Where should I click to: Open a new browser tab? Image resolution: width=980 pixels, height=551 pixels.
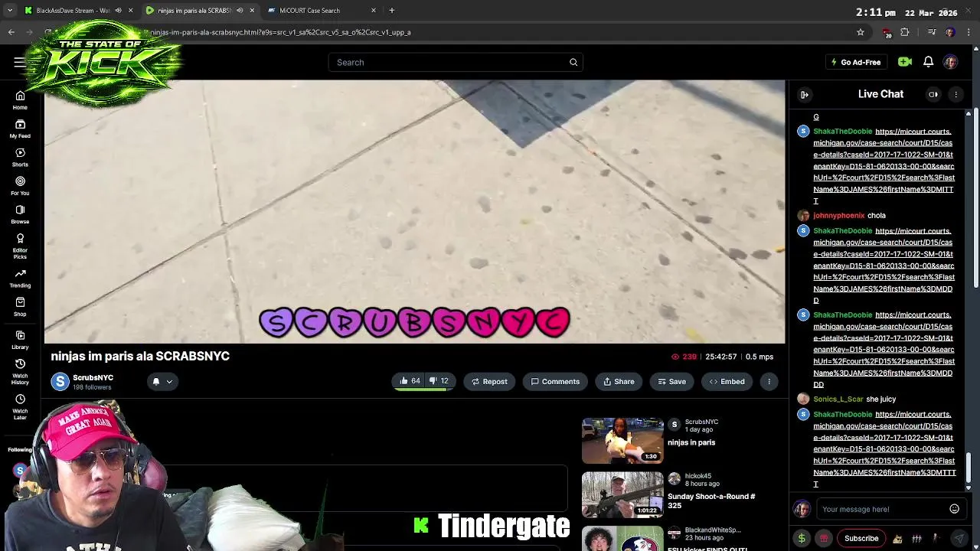391,11
